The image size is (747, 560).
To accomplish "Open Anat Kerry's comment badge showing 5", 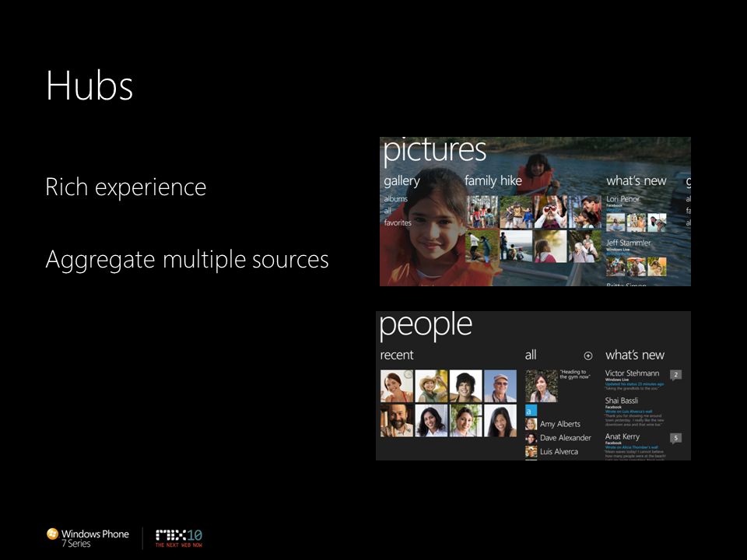I will click(675, 438).
